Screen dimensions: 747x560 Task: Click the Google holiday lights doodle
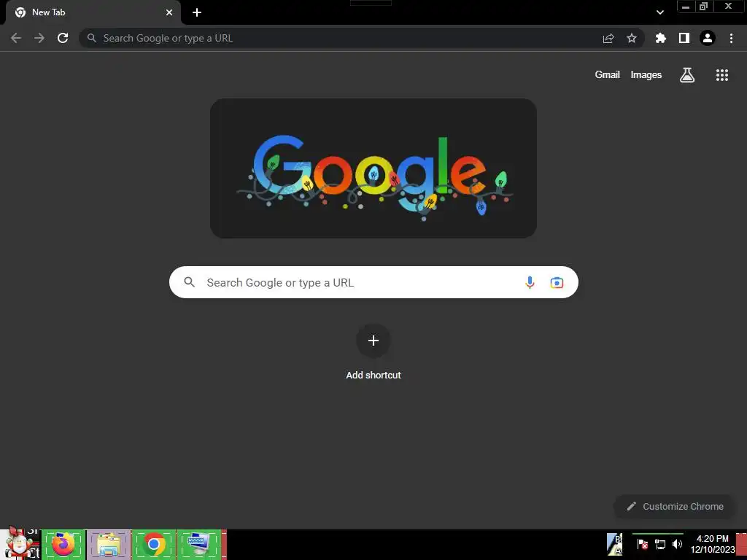coord(373,168)
